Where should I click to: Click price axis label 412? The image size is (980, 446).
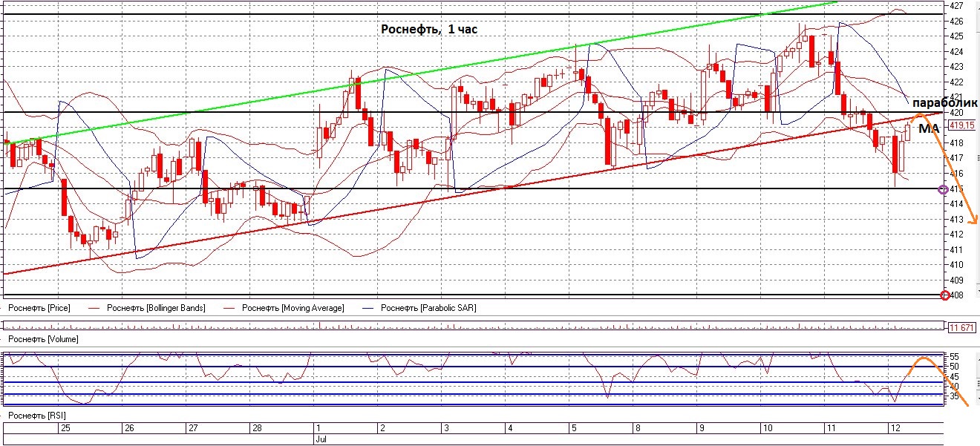(955, 234)
